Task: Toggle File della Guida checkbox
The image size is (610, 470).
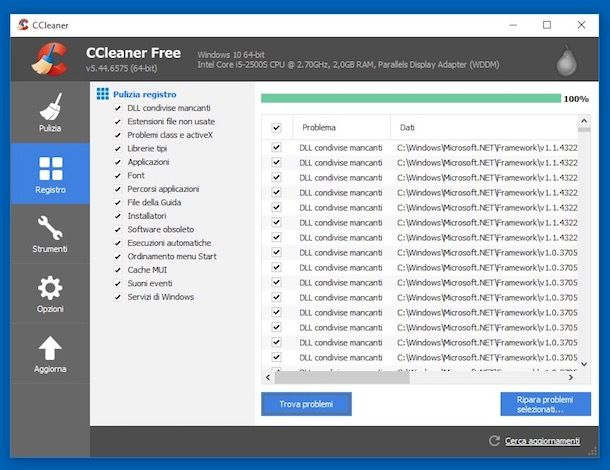Action: pos(117,203)
